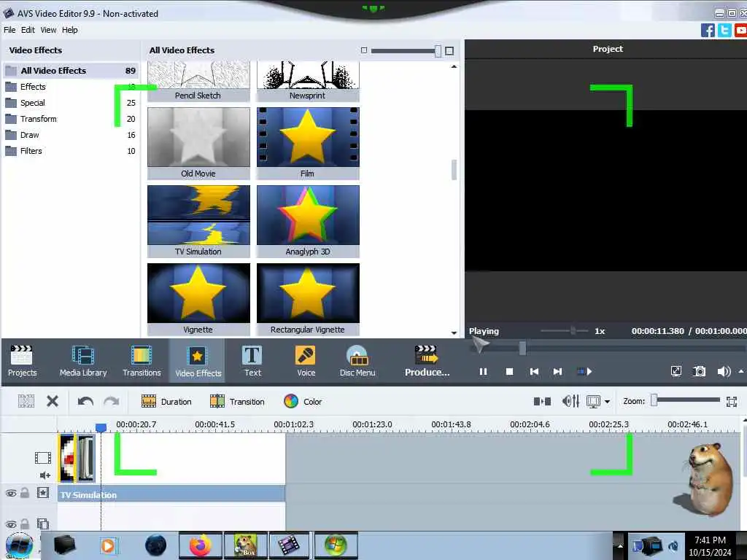This screenshot has height=560, width=747.
Task: Select the Transform folder
Action: point(71,119)
